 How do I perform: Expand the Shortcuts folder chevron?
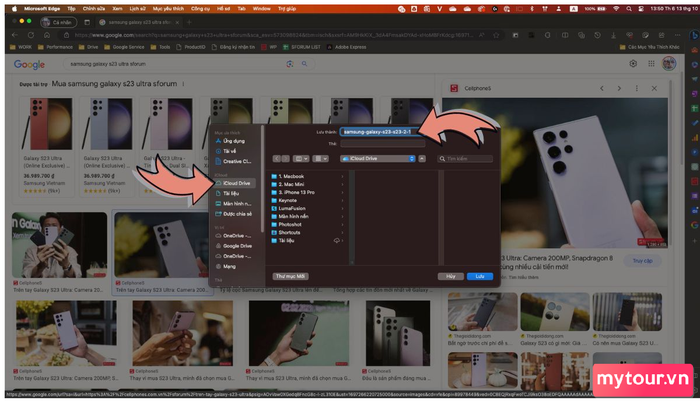pos(342,233)
